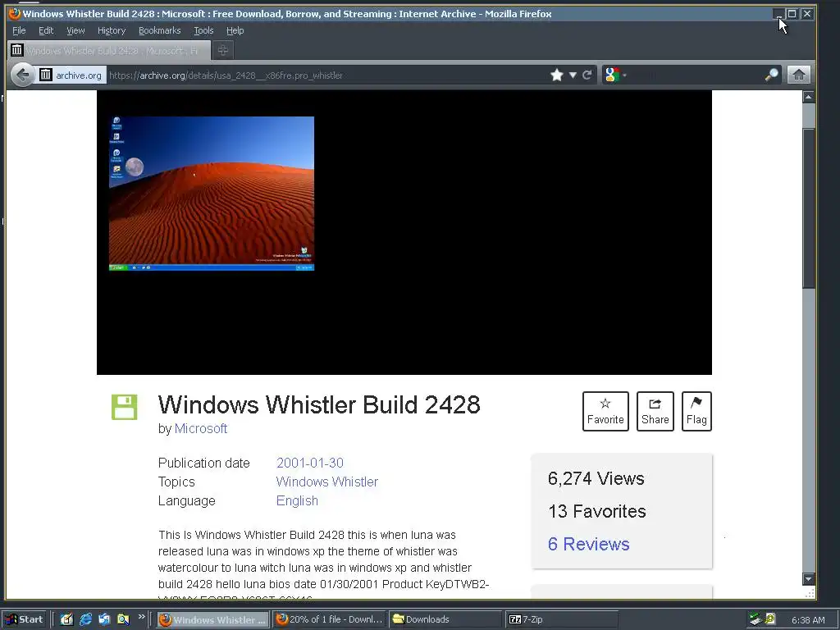Open the View menu
840x630 pixels.
75,30
